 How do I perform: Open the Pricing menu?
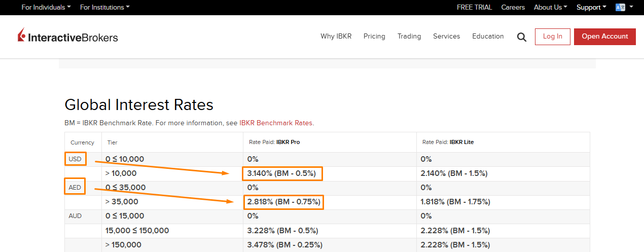tap(374, 37)
